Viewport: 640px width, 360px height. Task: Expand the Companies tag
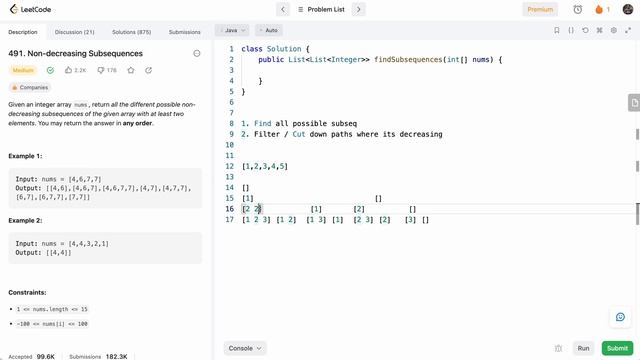coord(30,87)
